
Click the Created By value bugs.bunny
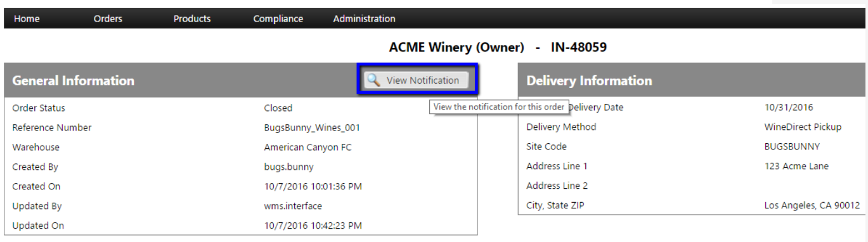pyautogui.click(x=288, y=167)
